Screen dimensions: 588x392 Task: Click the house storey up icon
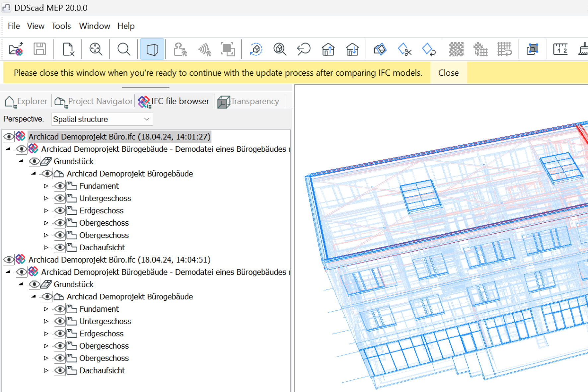(x=328, y=49)
